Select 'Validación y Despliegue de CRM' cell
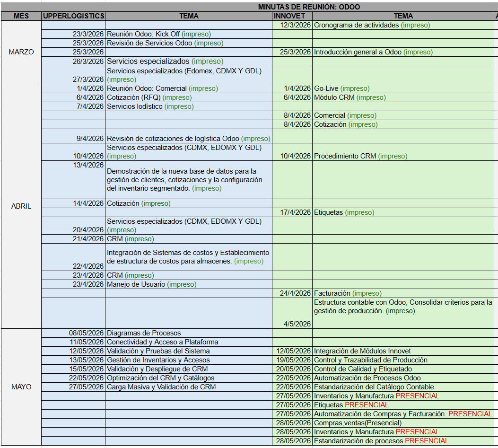 pyautogui.click(x=189, y=369)
